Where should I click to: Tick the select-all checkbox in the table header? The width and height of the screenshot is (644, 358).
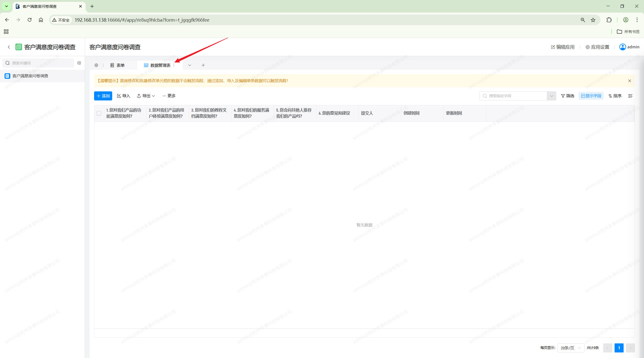(x=99, y=113)
